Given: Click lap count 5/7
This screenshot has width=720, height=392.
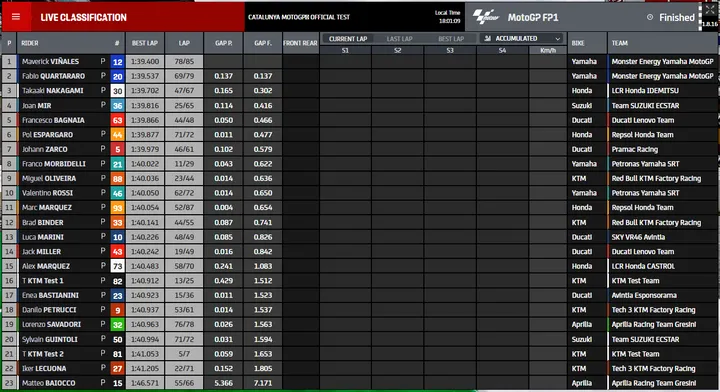Looking at the screenshot, I should [184, 354].
